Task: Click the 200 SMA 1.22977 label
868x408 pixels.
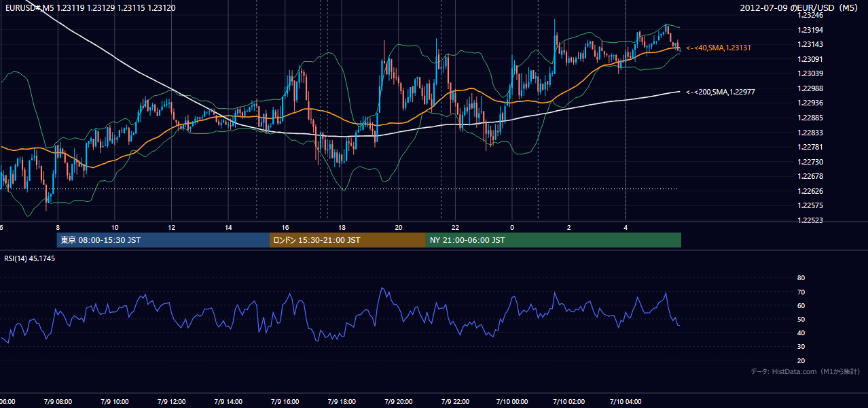Action: [x=721, y=92]
